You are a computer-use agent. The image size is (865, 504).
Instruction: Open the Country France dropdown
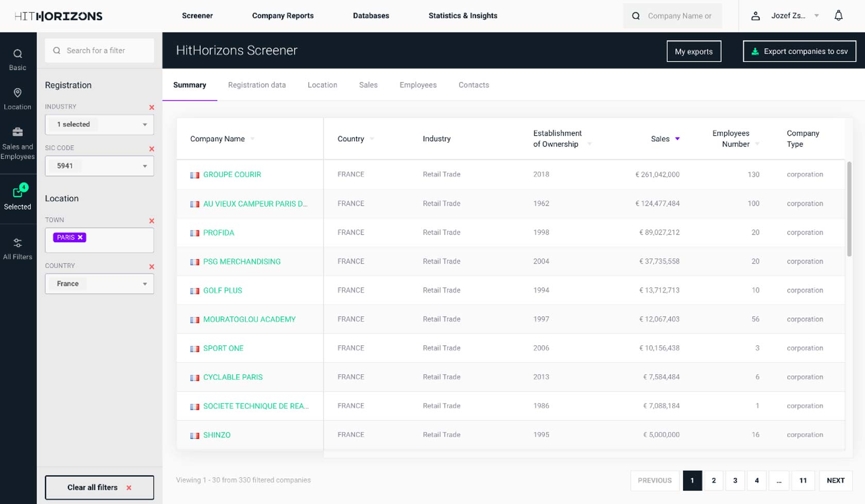[99, 284]
